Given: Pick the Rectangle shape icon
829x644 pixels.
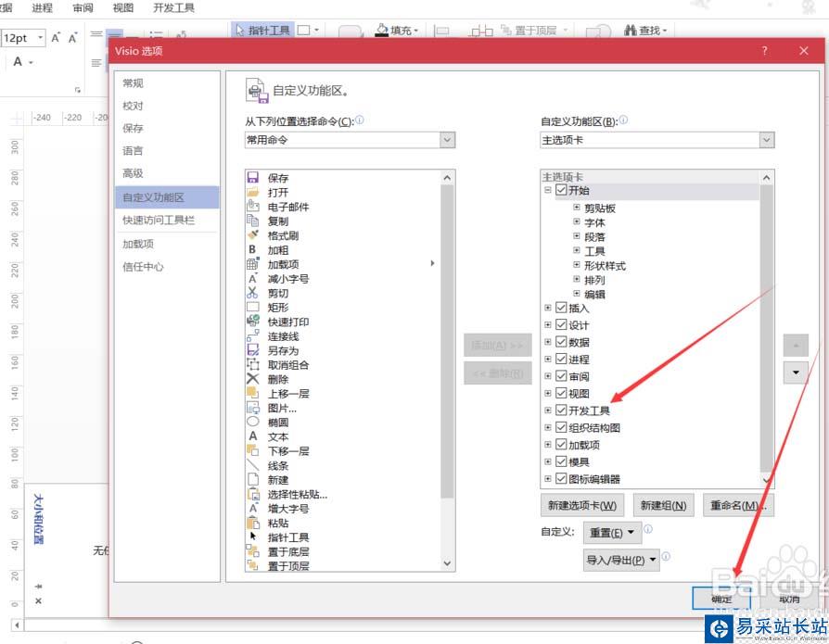Looking at the screenshot, I should 253,307.
